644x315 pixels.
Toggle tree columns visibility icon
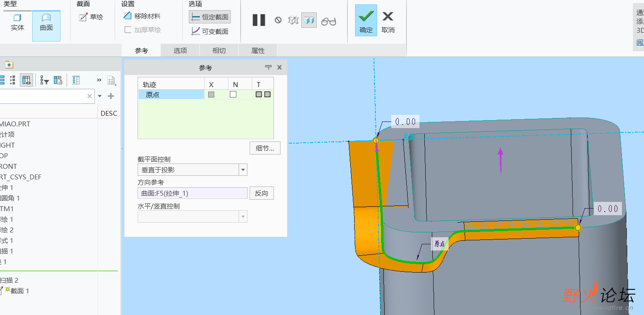(26, 80)
